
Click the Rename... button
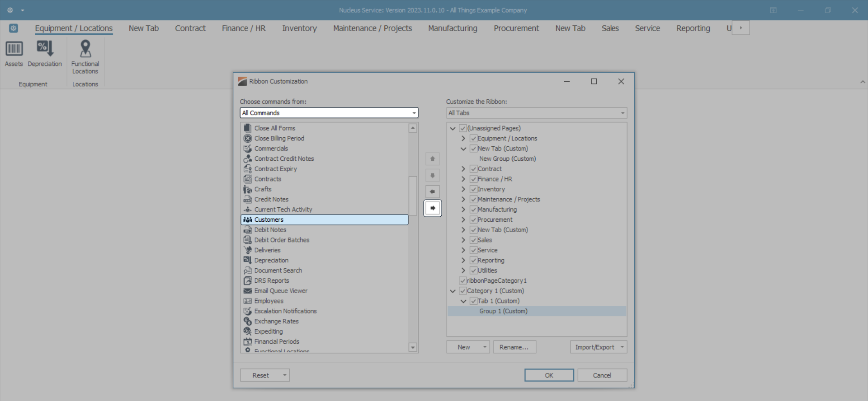(514, 347)
